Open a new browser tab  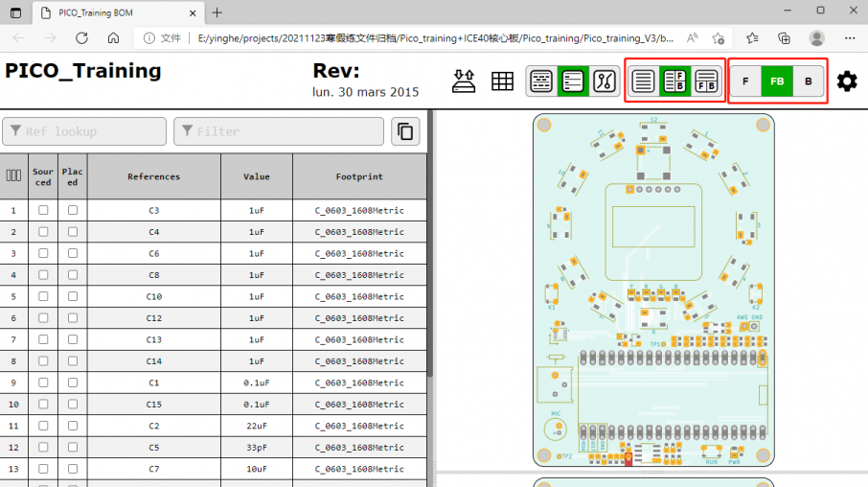[x=217, y=12]
